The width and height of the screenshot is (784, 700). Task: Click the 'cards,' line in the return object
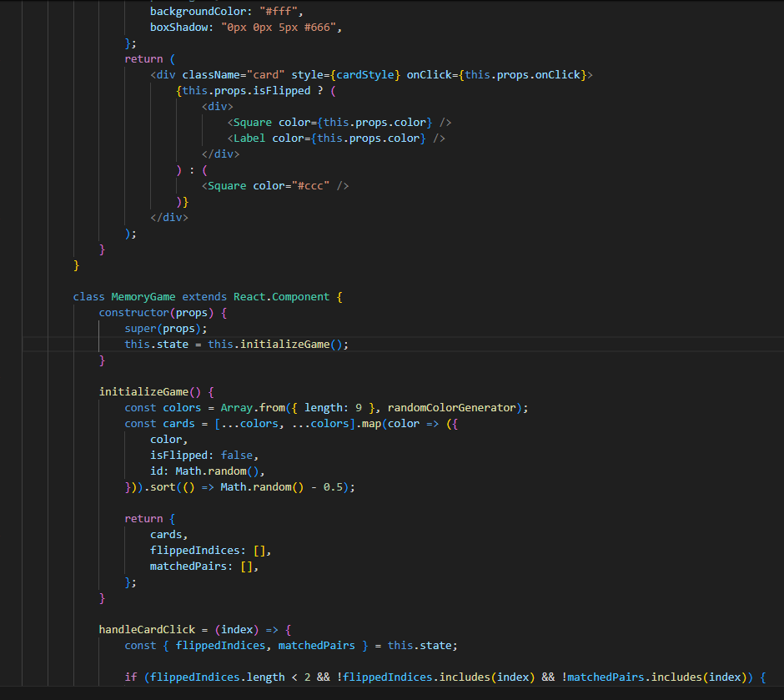click(169, 535)
